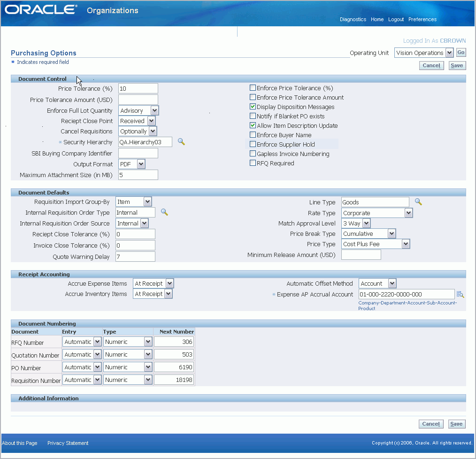Screen dimensions: 476x459
Task: Open Operating Unit dropdown
Action: 424,53
